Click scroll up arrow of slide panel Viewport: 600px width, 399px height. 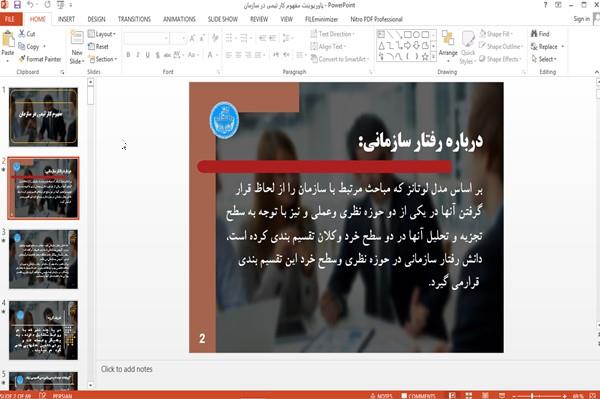pyautogui.click(x=91, y=82)
